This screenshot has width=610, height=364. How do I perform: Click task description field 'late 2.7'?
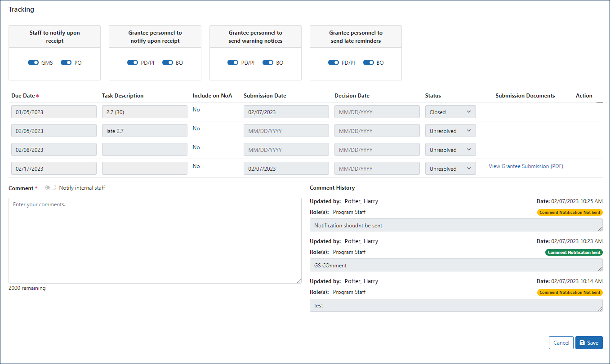[x=145, y=131]
